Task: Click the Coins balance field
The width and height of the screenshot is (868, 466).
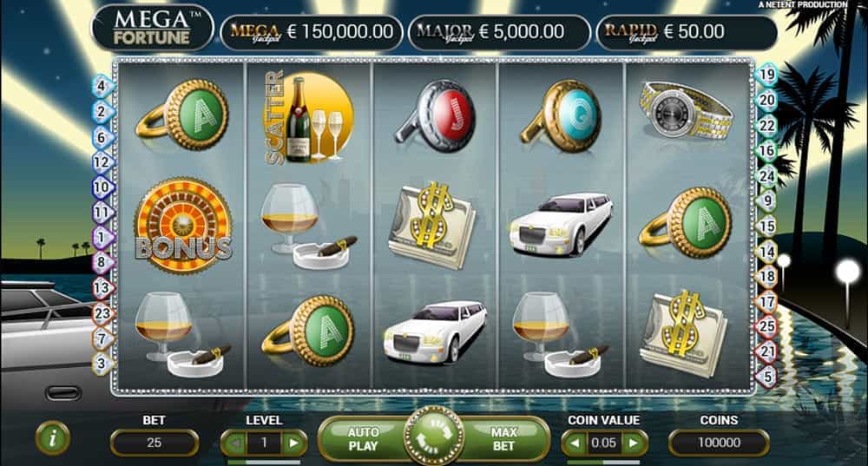Action: click(719, 443)
